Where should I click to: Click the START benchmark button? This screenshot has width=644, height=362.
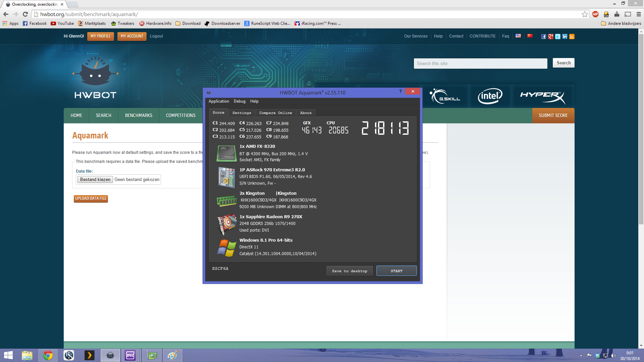[x=396, y=271]
